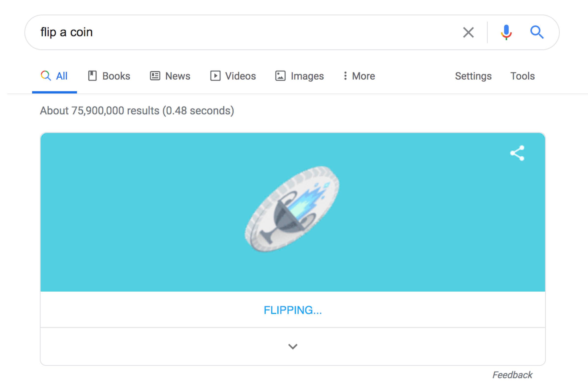Click the search magnifying glass icon
This screenshot has width=588, height=392.
[x=538, y=32]
